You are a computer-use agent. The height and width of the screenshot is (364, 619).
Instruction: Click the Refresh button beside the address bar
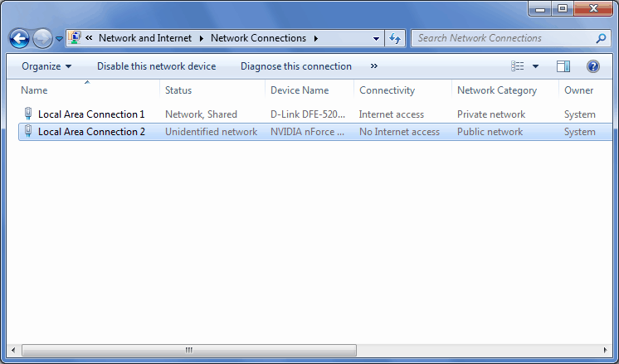click(396, 38)
